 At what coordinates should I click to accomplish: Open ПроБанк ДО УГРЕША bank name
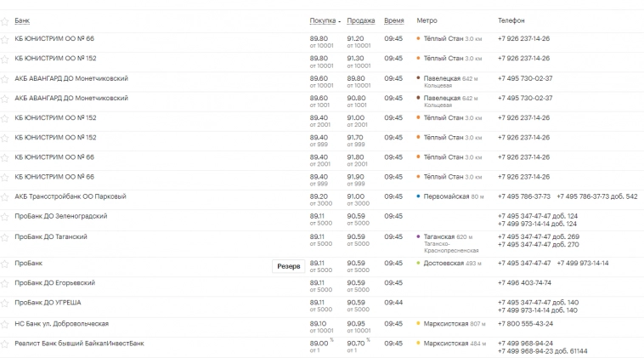click(48, 303)
